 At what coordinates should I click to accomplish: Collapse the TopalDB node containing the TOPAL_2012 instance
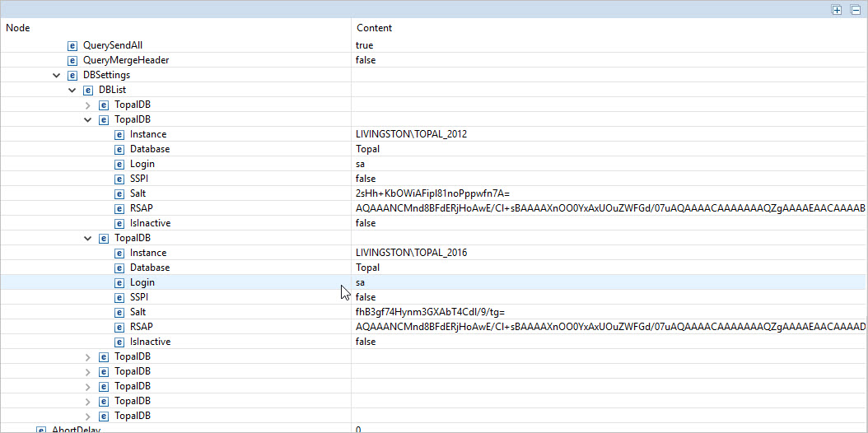click(88, 119)
